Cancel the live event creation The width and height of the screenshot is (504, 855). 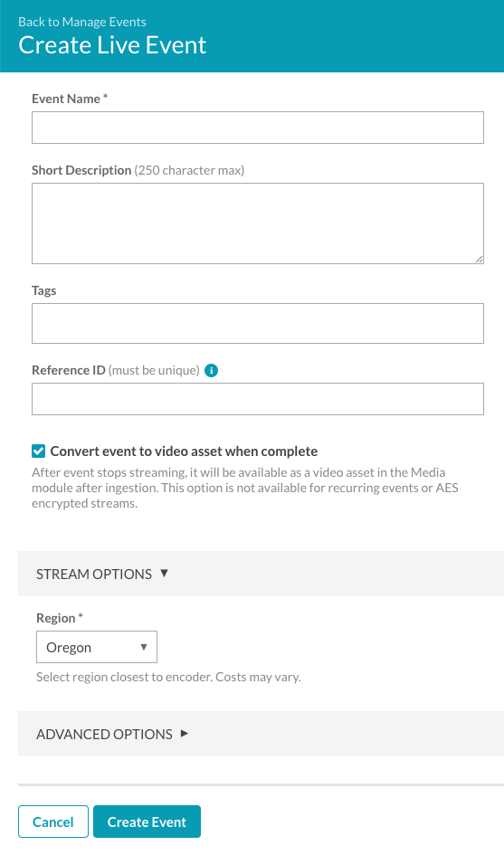(52, 822)
